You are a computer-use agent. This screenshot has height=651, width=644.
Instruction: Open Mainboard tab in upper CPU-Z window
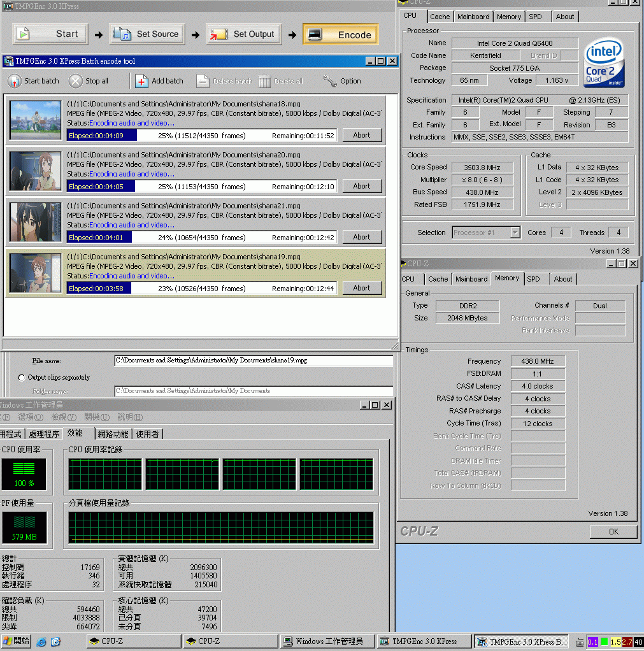pos(473,17)
